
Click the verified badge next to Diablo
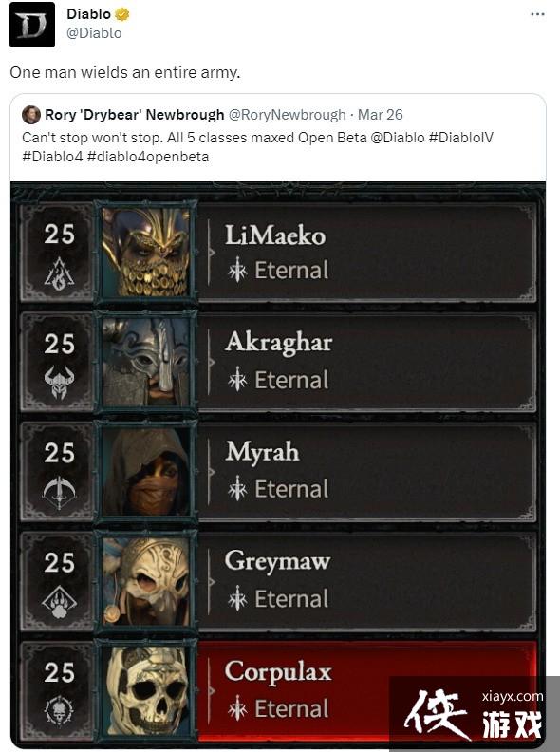(x=122, y=14)
